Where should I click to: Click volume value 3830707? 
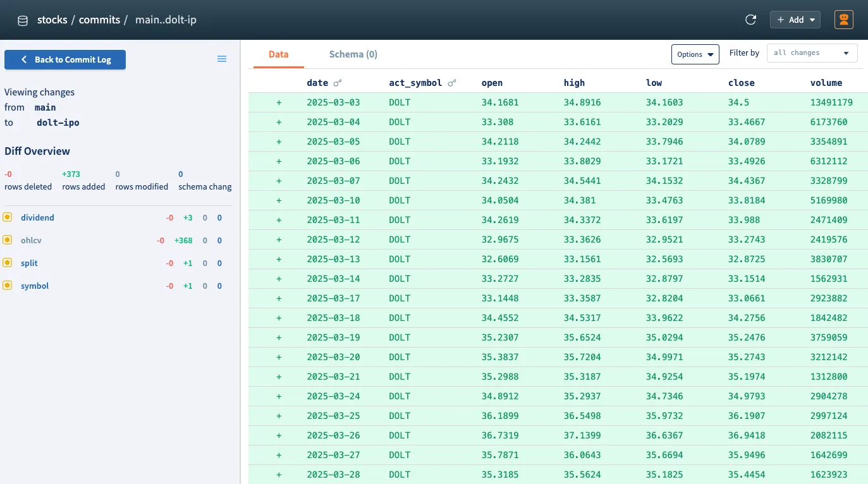829,259
